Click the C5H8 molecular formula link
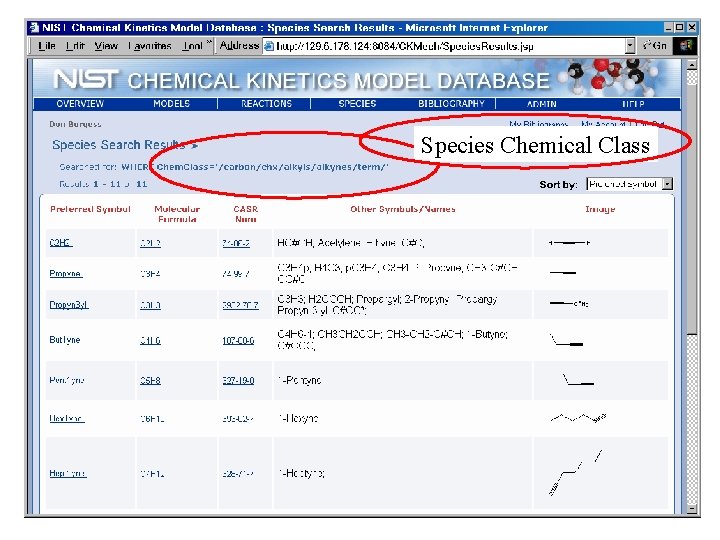The width and height of the screenshot is (720, 540). pyautogui.click(x=150, y=380)
